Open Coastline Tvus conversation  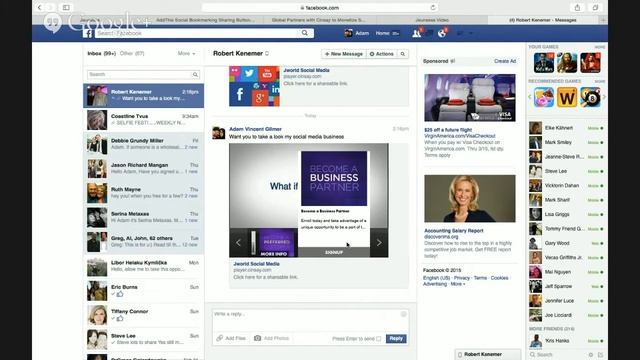click(x=144, y=120)
